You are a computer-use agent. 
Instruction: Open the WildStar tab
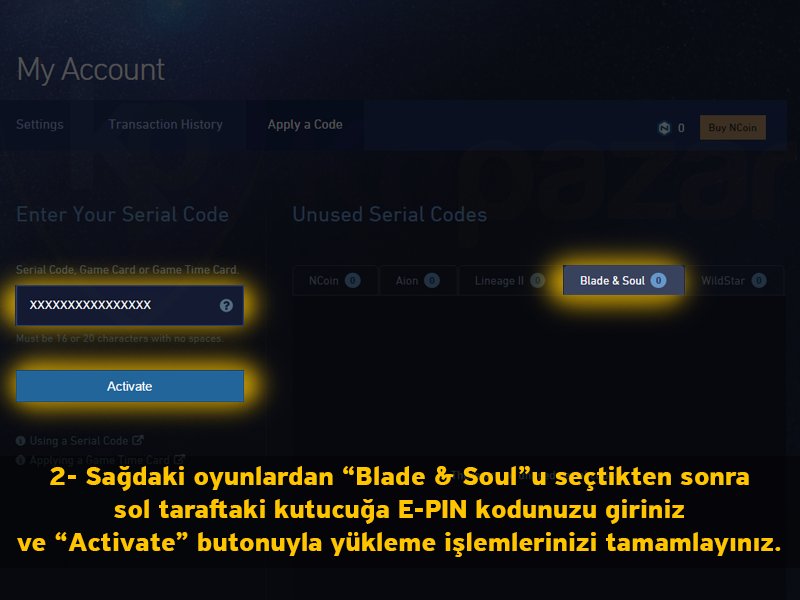(734, 280)
